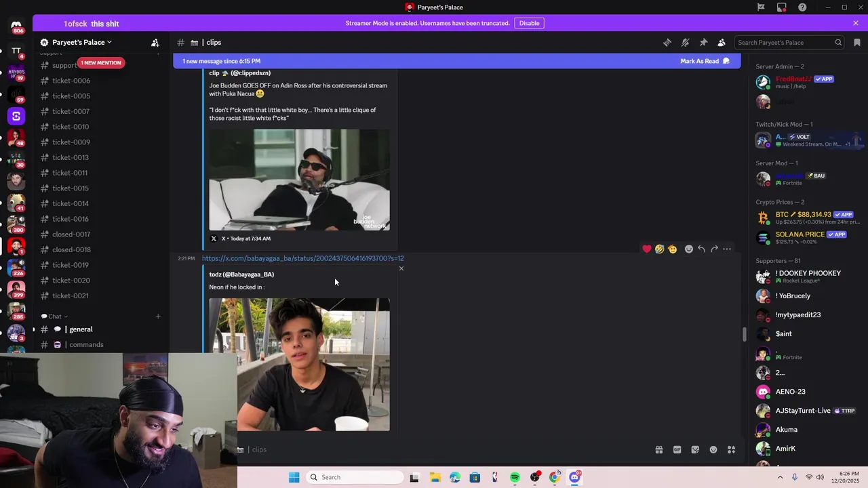Open channel ticket-0007
868x488 pixels.
pos(71,111)
